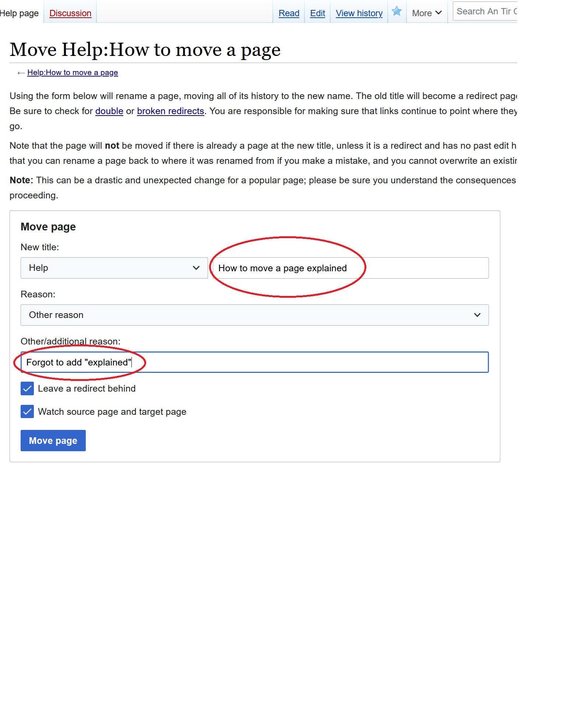Click the watchlist star icon
Viewport: 571px width, 728px height.
(x=396, y=11)
